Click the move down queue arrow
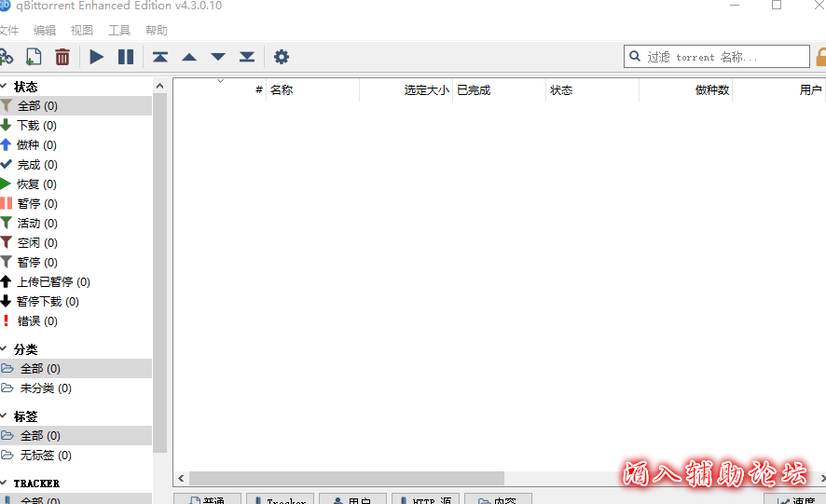This screenshot has width=826, height=504. coord(218,57)
